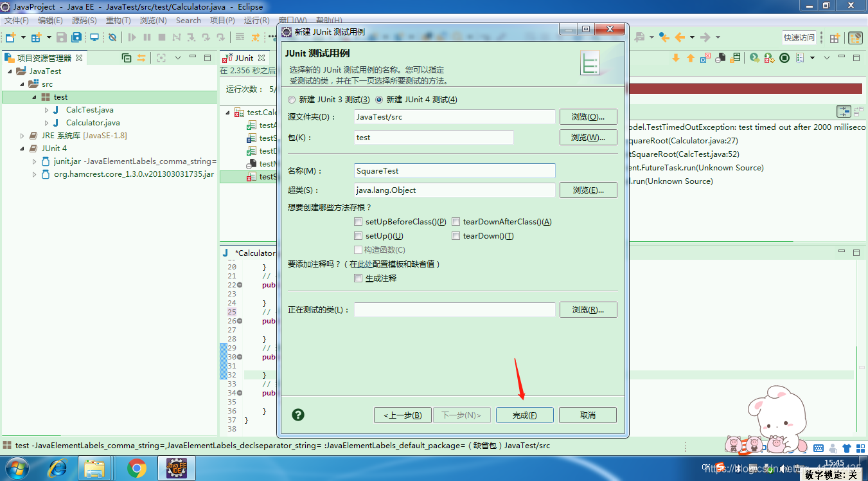The width and height of the screenshot is (868, 481).
Task: Select the Java EE perspective icon
Action: coord(855,38)
